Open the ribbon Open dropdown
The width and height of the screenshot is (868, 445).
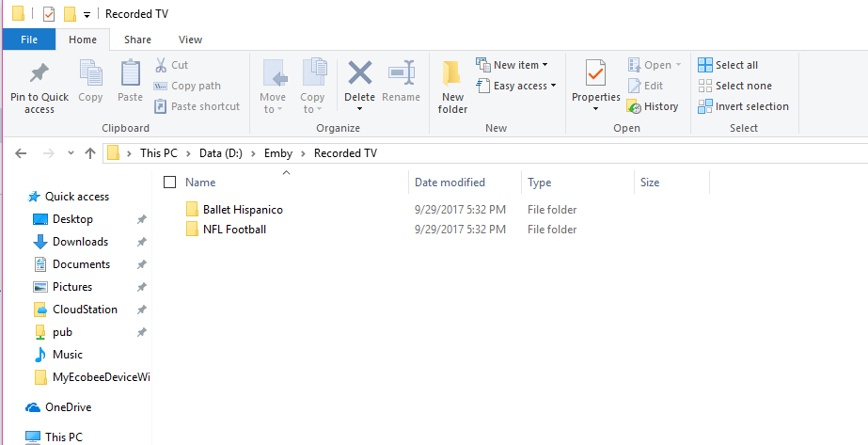point(655,65)
